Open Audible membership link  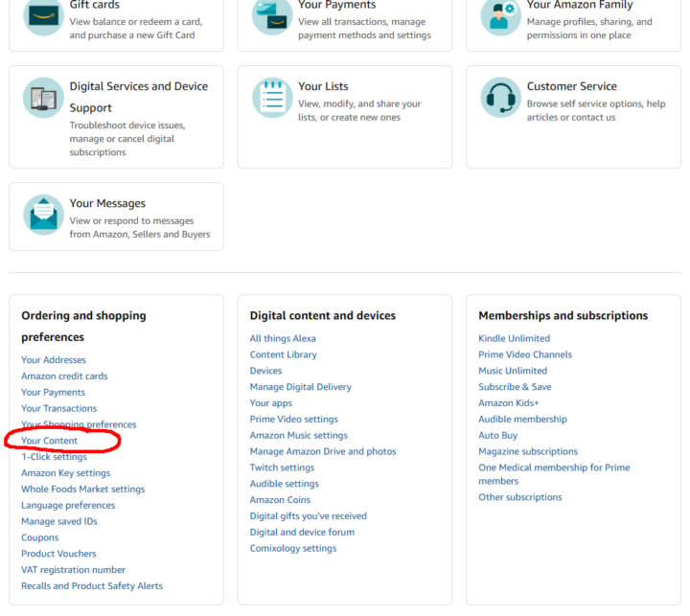tap(522, 419)
